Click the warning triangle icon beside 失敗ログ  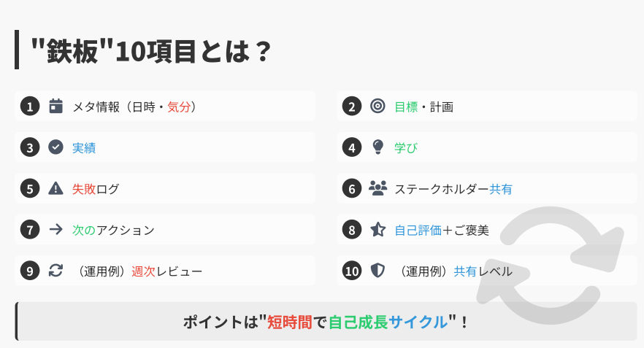point(55,188)
